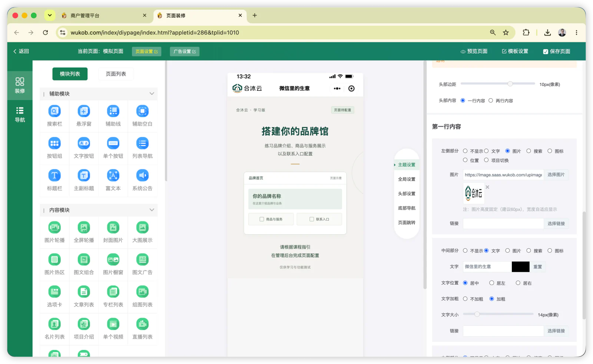Select the 单个按钮 single button module
Viewport: 593px width, 364px height.
113,148
